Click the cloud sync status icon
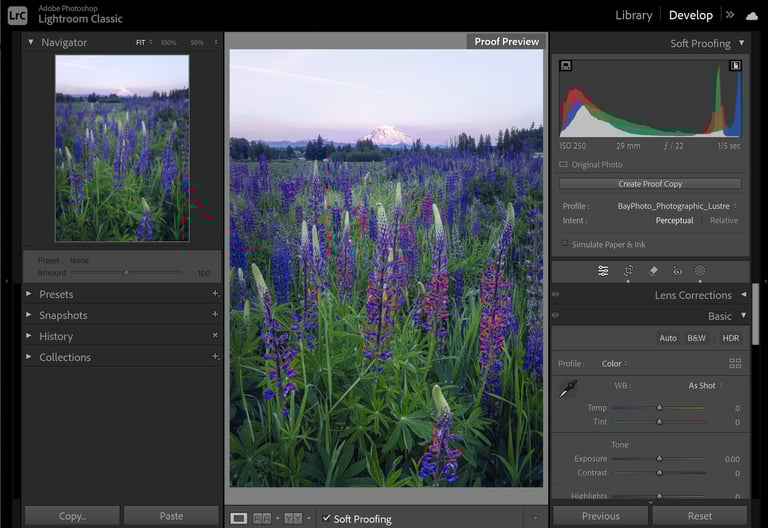Viewport: 768px width, 528px height. (751, 15)
